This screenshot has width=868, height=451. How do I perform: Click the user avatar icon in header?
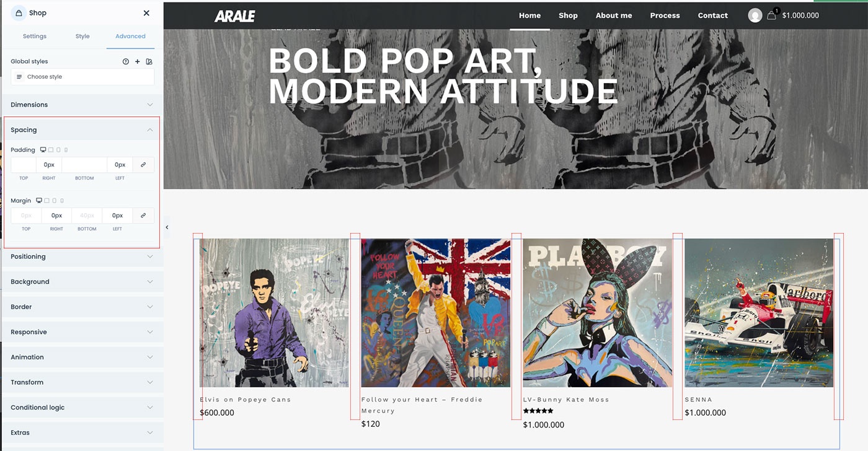[x=755, y=15]
